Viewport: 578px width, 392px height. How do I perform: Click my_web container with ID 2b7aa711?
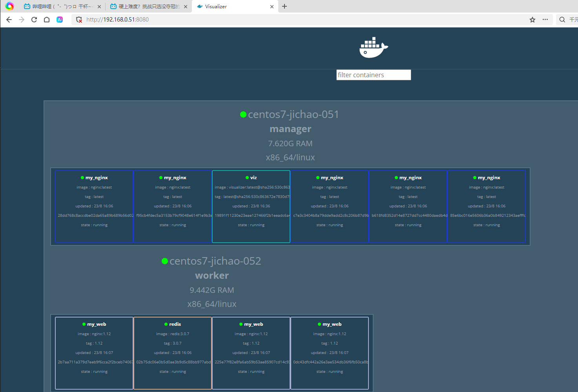[94, 353]
